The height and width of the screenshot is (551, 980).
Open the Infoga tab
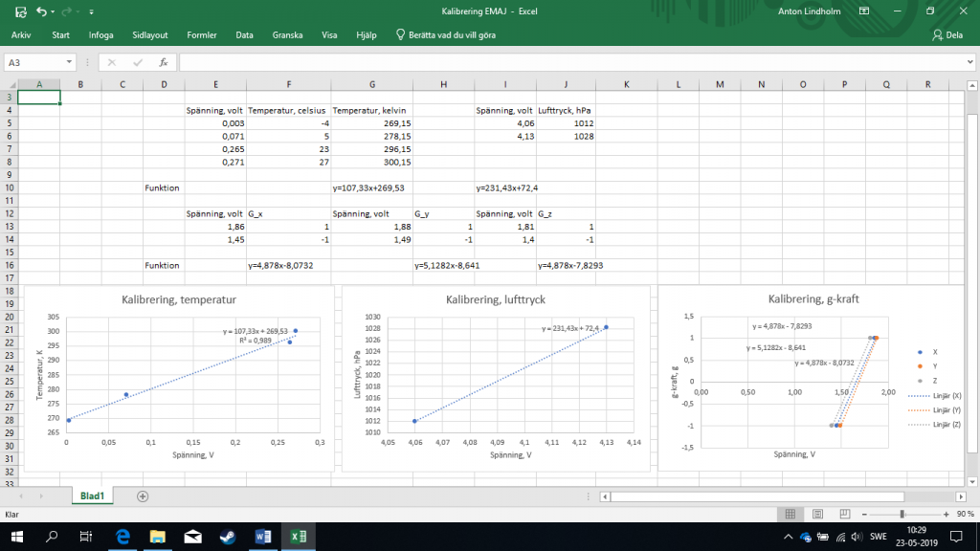tap(100, 35)
